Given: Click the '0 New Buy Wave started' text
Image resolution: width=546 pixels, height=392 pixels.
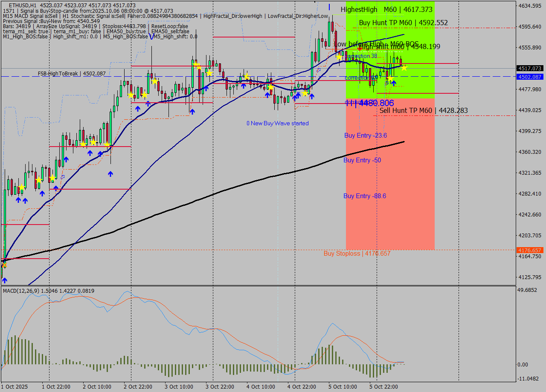Looking at the screenshot, I should point(277,123).
